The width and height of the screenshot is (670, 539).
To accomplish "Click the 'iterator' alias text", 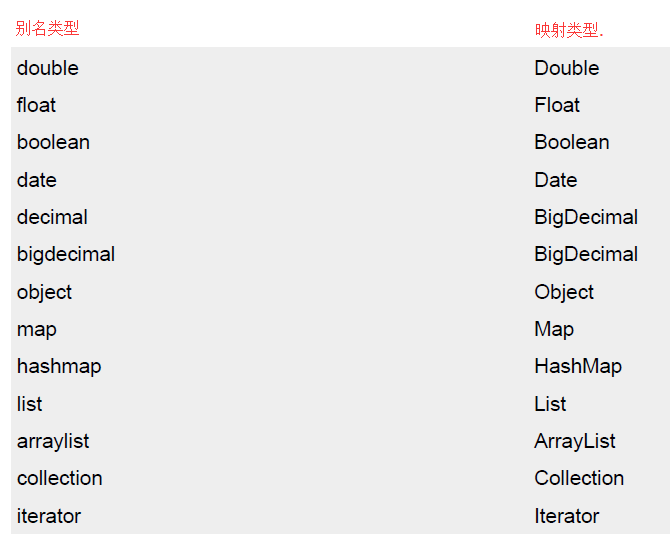I will coord(49,516).
